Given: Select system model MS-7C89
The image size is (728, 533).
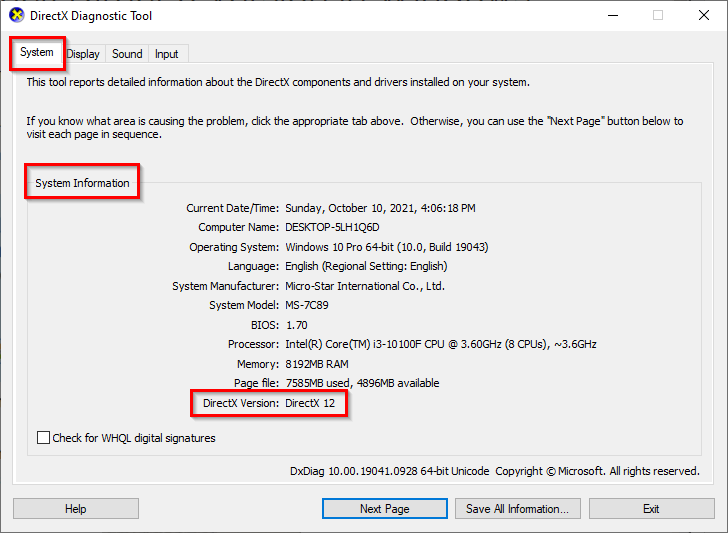Looking at the screenshot, I should tap(307, 305).
